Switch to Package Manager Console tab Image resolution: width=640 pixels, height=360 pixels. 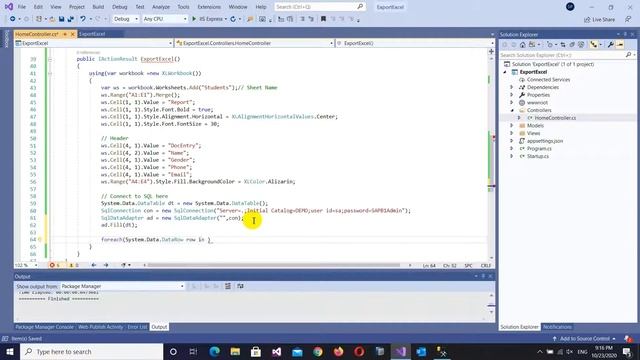[x=44, y=327]
